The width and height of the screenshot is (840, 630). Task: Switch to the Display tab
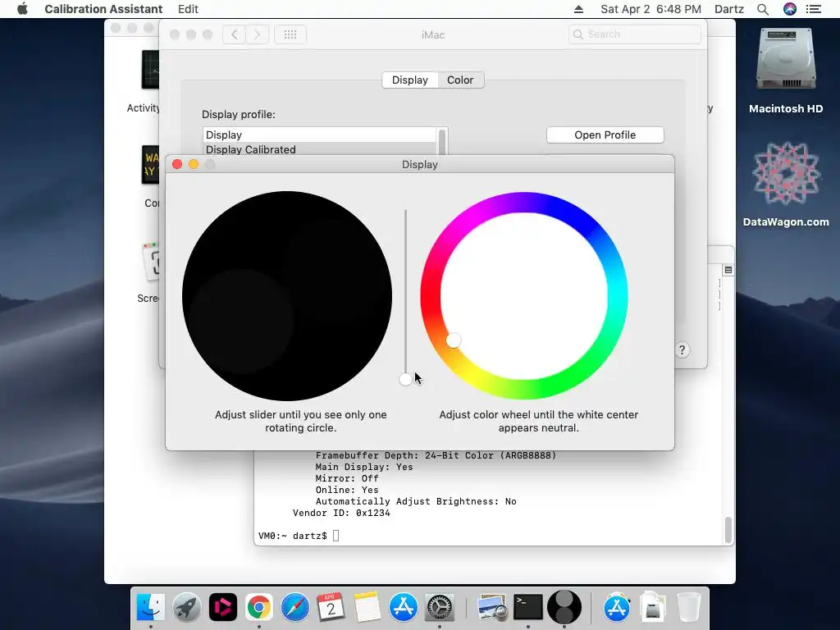click(410, 80)
